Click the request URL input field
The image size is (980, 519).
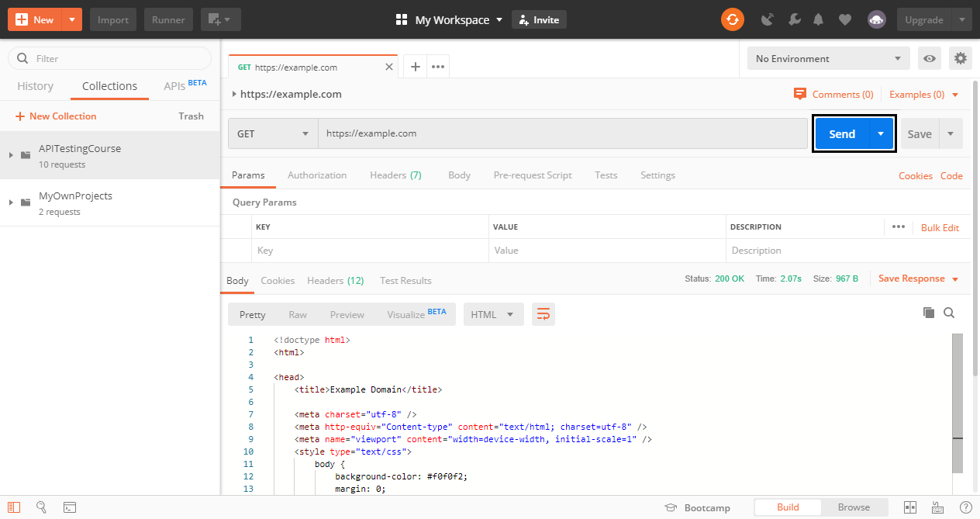(x=562, y=133)
